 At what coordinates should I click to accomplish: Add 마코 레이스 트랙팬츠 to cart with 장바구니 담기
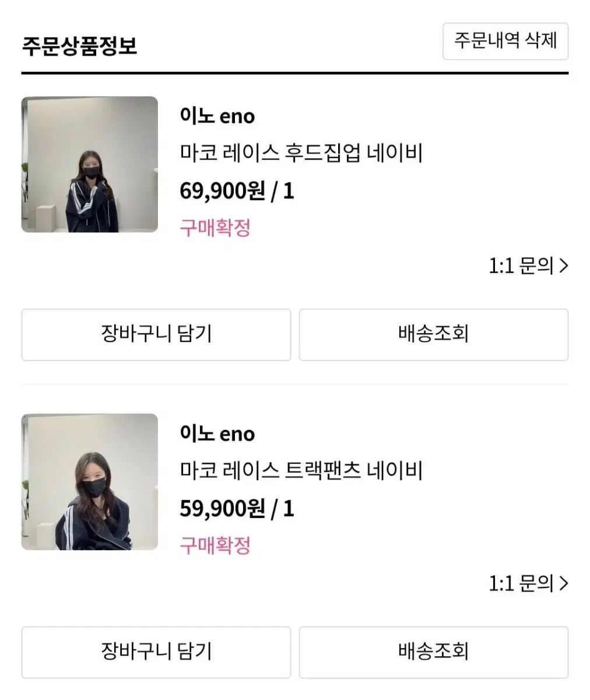point(156,652)
